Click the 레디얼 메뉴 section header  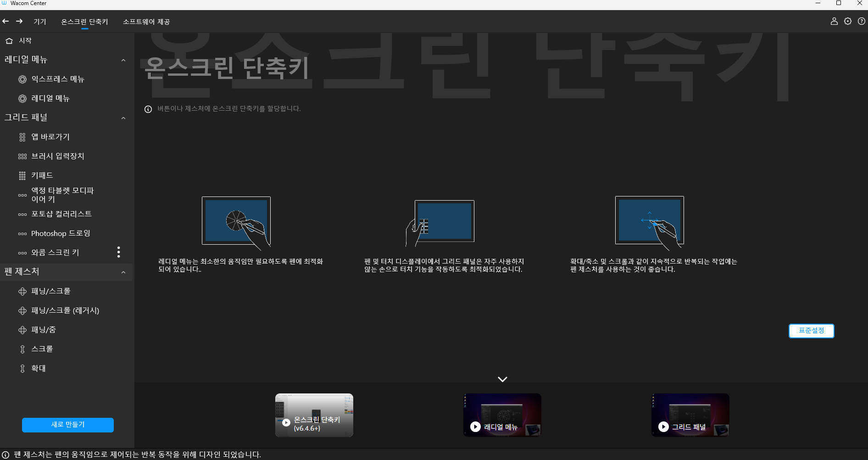click(x=67, y=60)
